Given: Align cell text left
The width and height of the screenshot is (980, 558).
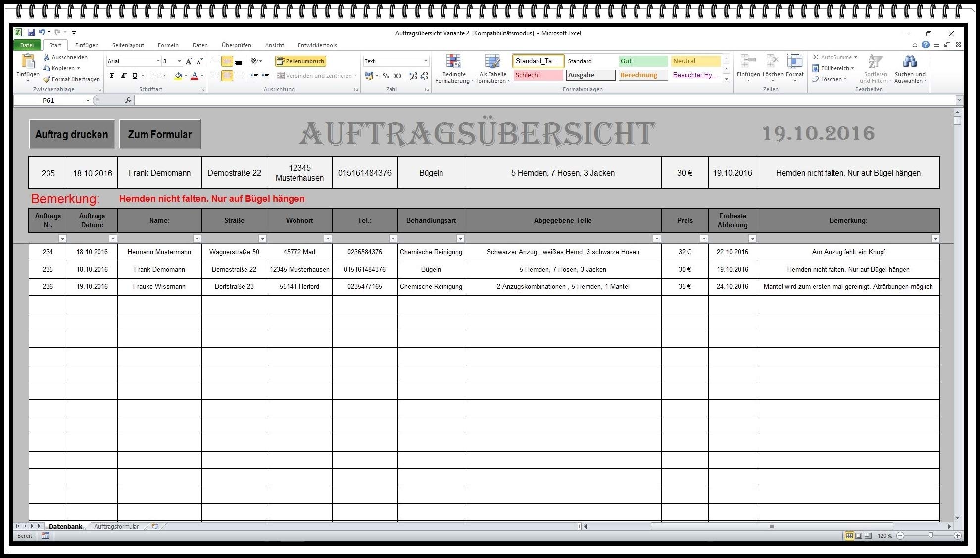Looking at the screenshot, I should [216, 76].
